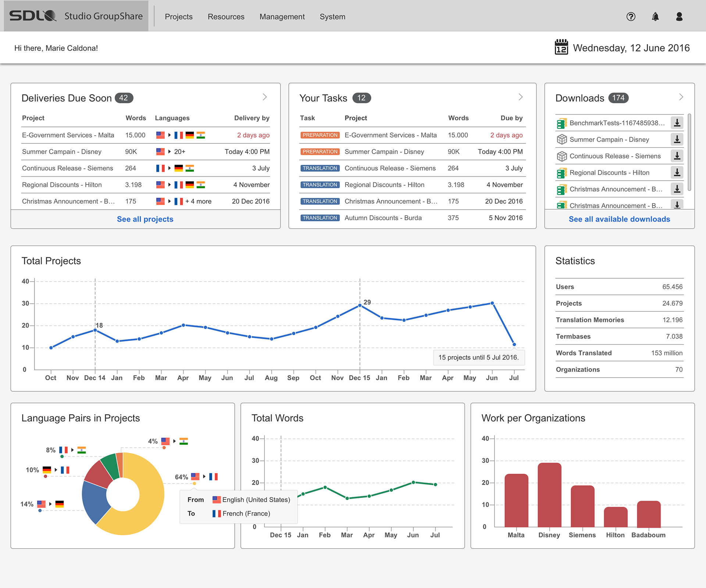Click the 174 downloads count badge

tap(618, 98)
